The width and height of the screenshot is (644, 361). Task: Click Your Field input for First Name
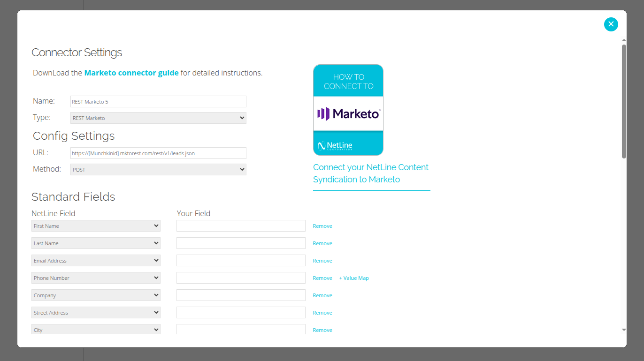pyautogui.click(x=241, y=226)
